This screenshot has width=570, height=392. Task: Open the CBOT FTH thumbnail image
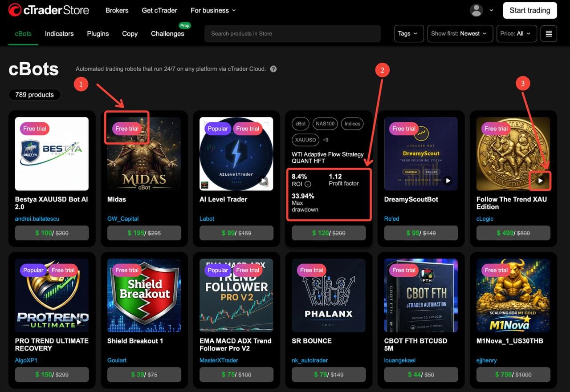click(x=421, y=295)
